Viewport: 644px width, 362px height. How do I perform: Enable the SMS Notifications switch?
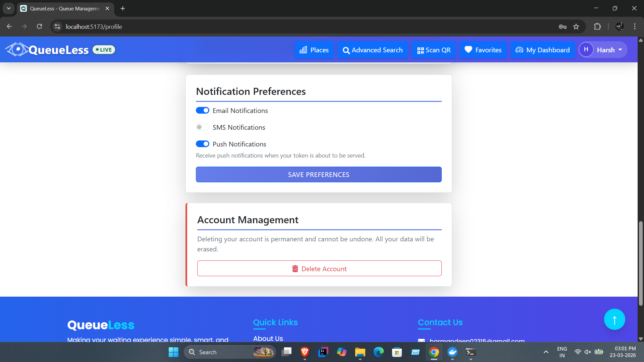click(203, 127)
